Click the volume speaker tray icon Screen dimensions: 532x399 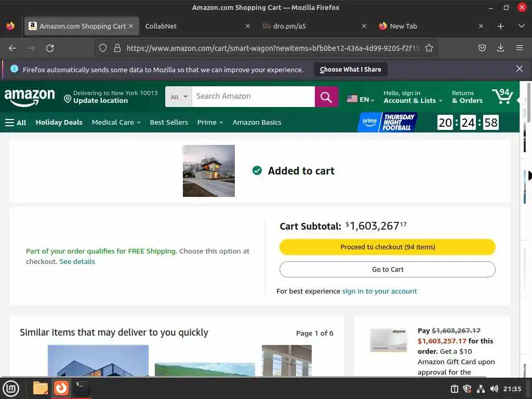point(494,389)
